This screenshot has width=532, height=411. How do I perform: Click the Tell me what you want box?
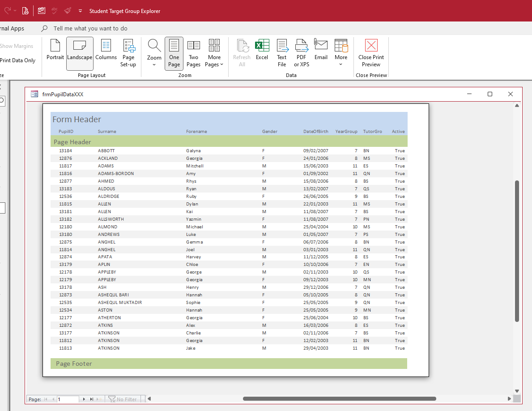pyautogui.click(x=90, y=28)
